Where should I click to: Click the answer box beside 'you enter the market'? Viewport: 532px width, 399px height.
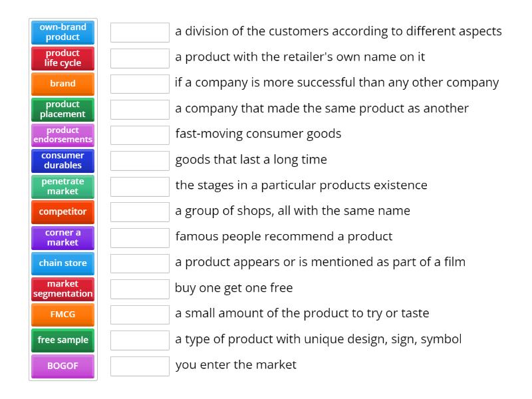tap(140, 364)
